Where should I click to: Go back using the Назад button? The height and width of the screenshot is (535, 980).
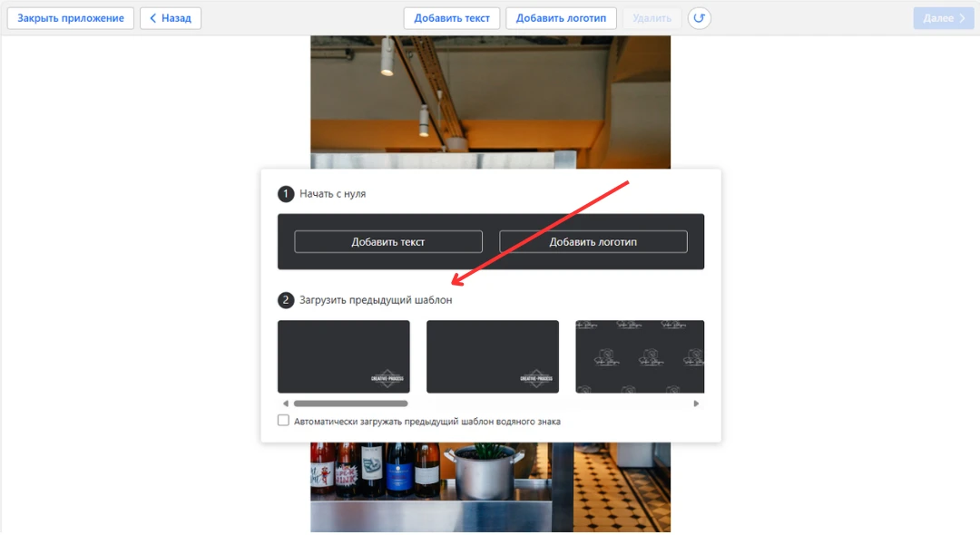click(171, 18)
